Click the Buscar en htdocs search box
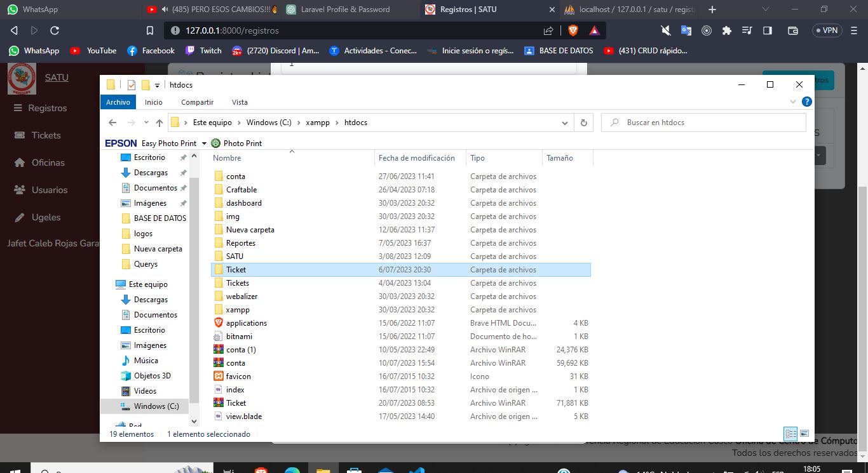Screen dimensions: 868x473 (x=705, y=123)
